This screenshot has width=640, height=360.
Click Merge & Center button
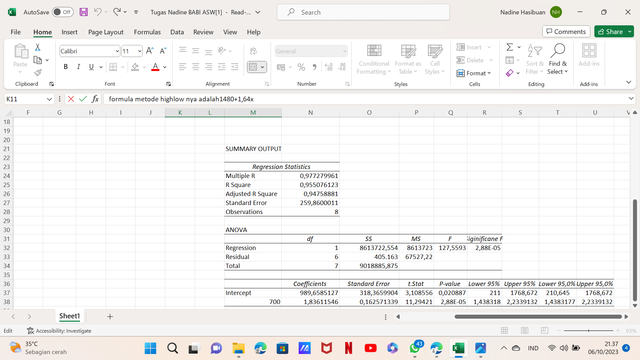253,67
